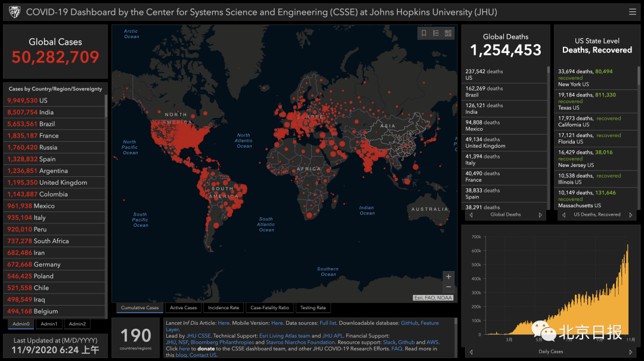Select the Admin0 tab

tap(21, 324)
